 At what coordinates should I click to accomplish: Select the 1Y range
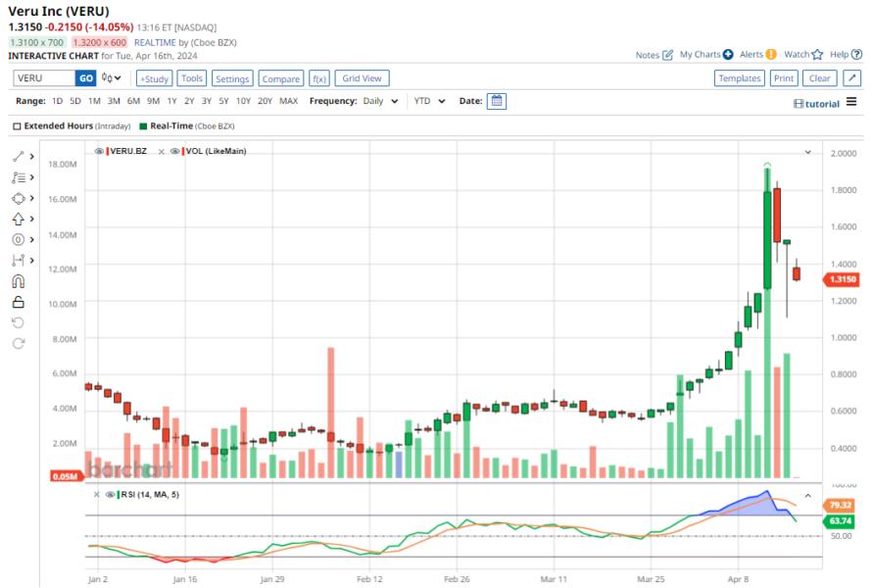172,101
